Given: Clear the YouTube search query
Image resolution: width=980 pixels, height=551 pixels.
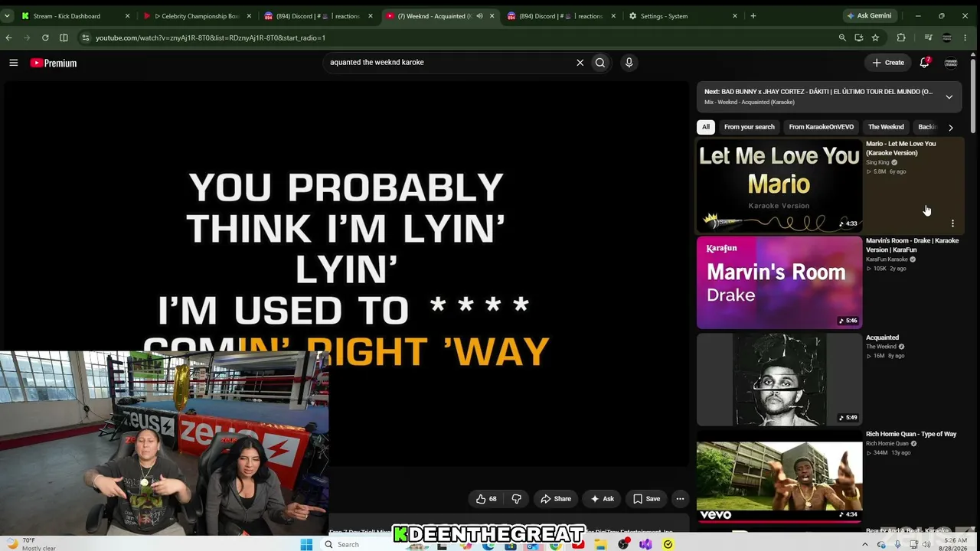Looking at the screenshot, I should pos(580,63).
